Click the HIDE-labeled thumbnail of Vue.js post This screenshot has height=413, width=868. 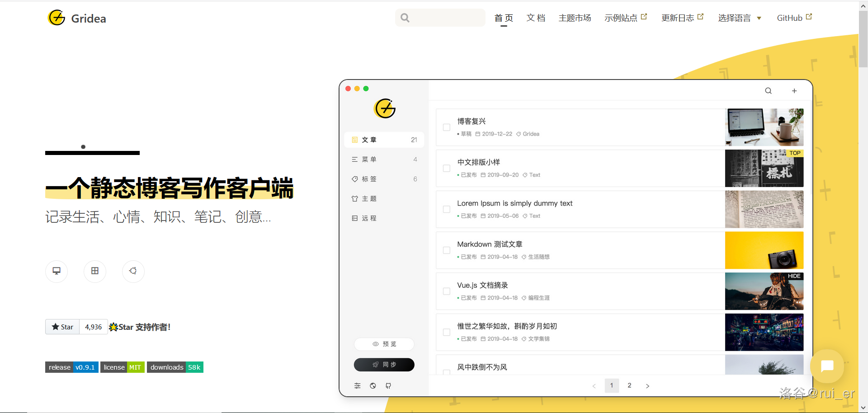click(764, 291)
